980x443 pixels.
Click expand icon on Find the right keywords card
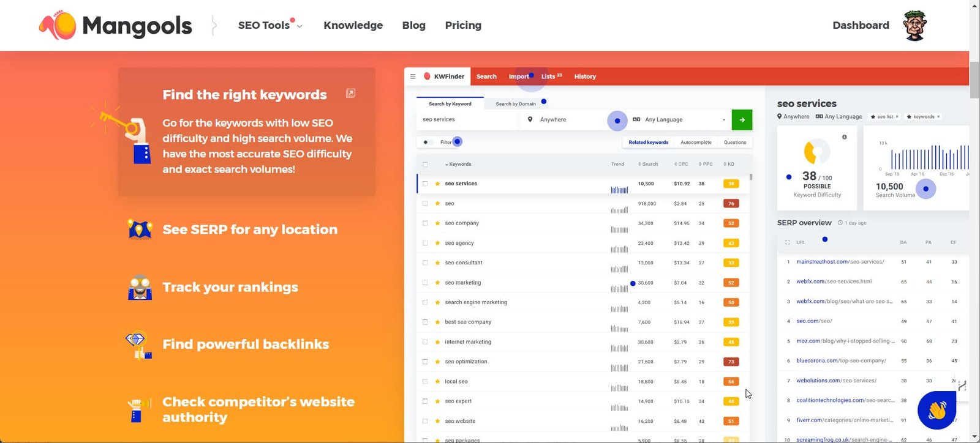click(x=350, y=93)
